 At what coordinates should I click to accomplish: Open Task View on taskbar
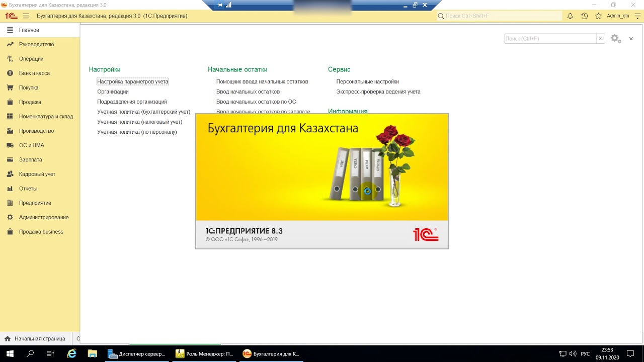(x=50, y=354)
